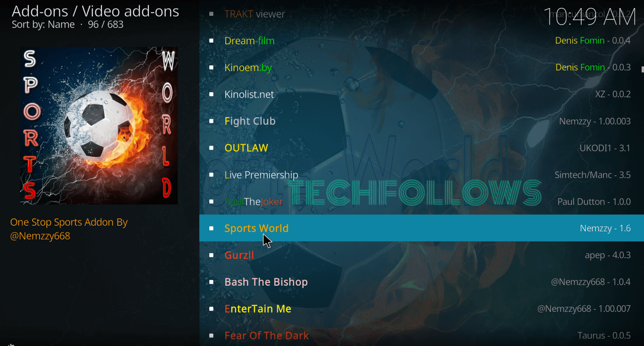The image size is (644, 346).
Task: Click the bullet icon beside OUTLAW
Action: (211, 148)
